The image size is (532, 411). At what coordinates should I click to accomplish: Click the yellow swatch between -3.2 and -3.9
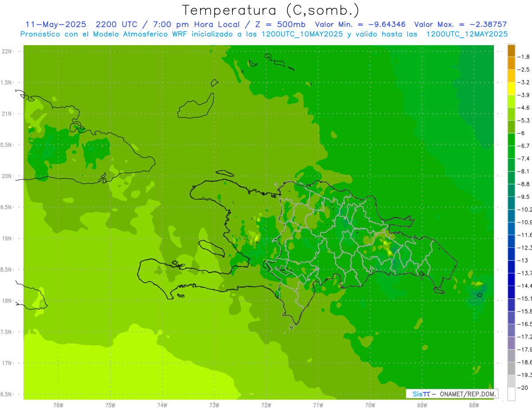(511, 89)
